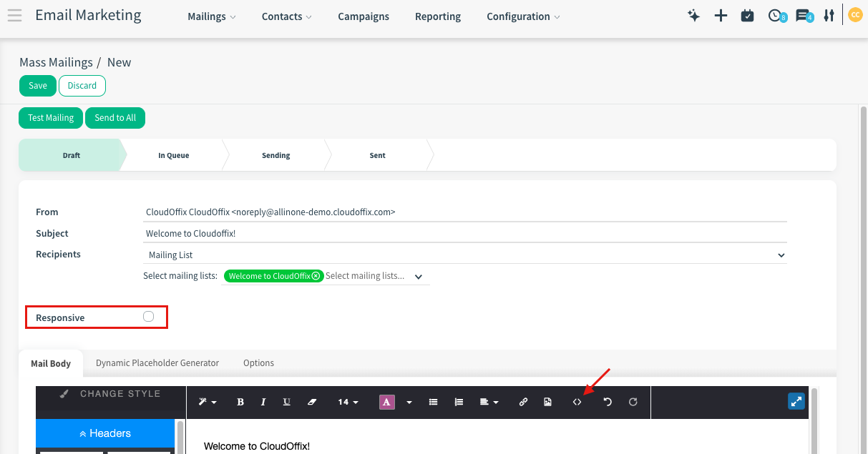The width and height of the screenshot is (868, 454).
Task: Click the Welcome to CloudOffix! body text
Action: click(x=257, y=446)
